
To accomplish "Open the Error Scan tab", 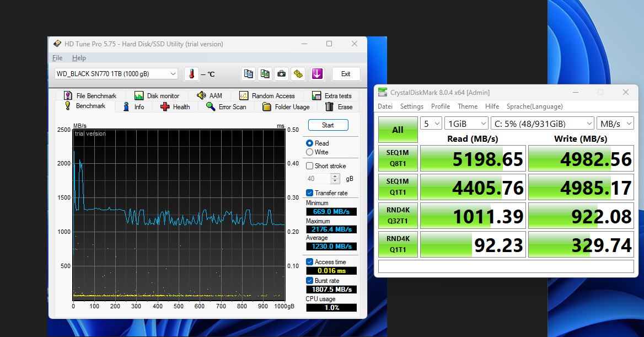I will [226, 107].
